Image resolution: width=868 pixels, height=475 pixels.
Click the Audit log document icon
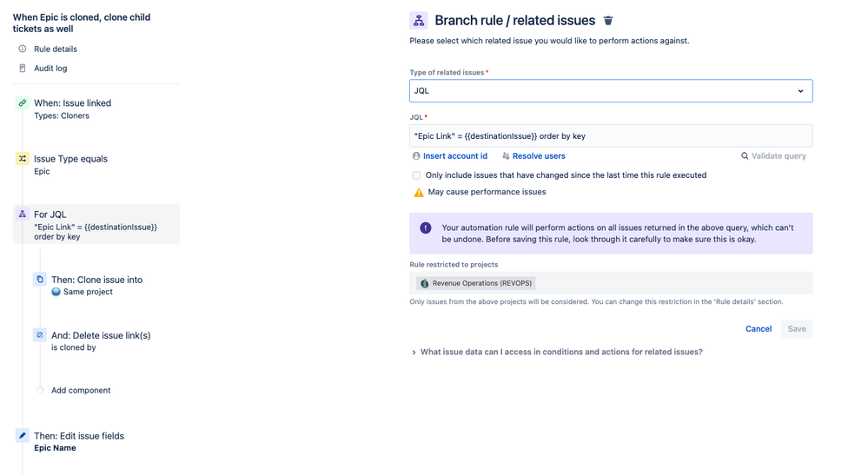(22, 68)
